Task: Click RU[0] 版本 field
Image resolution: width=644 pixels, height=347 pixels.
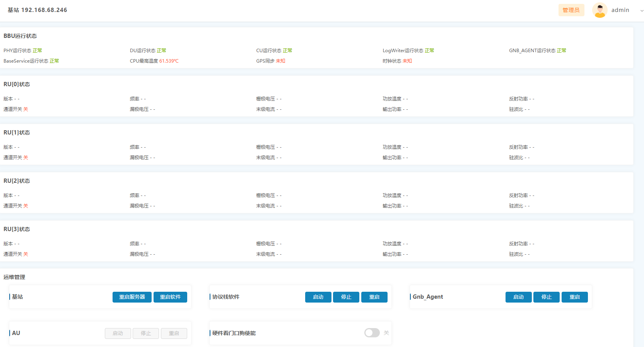Action: pos(11,99)
